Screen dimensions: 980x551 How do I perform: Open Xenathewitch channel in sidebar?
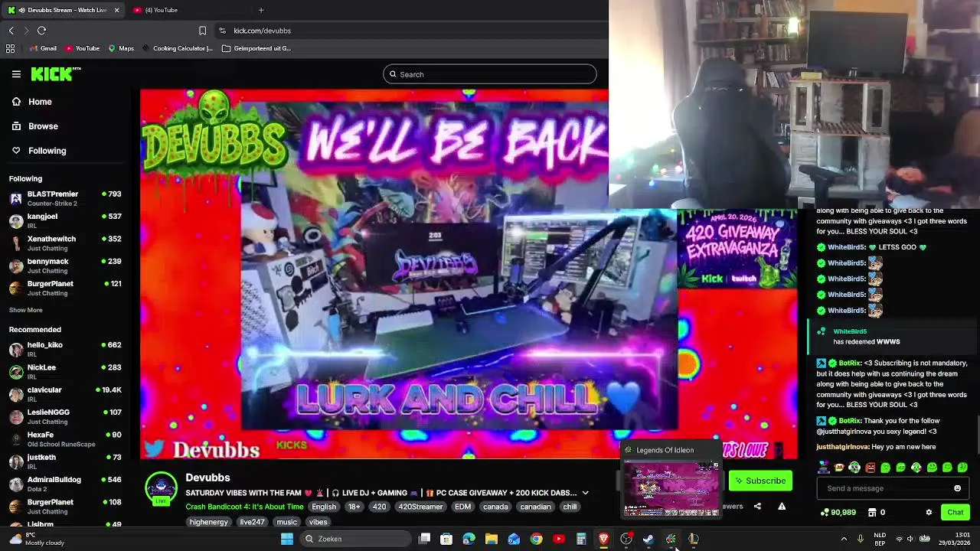[x=66, y=243]
